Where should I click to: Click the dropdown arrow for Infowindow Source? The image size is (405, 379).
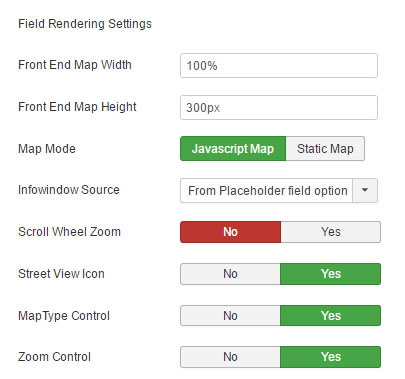365,190
